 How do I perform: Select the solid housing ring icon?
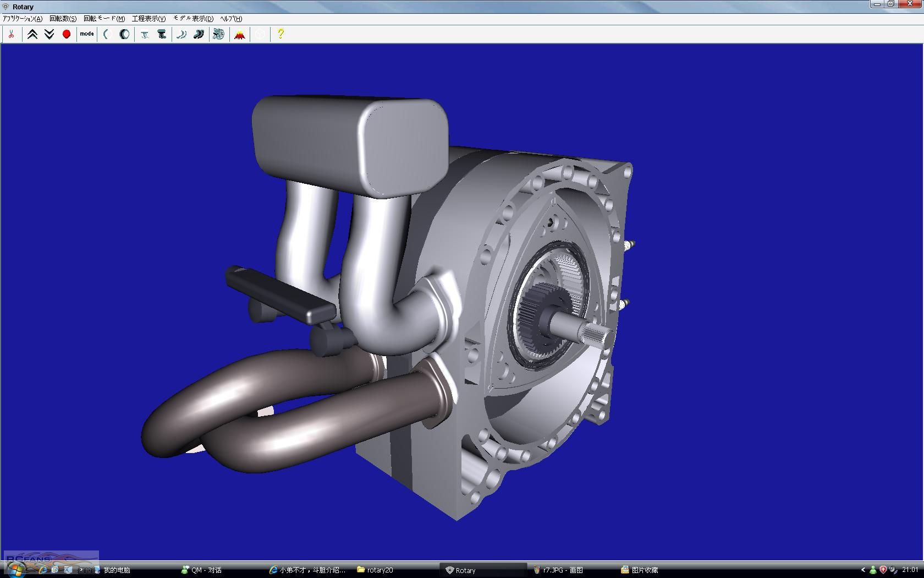[x=124, y=34]
